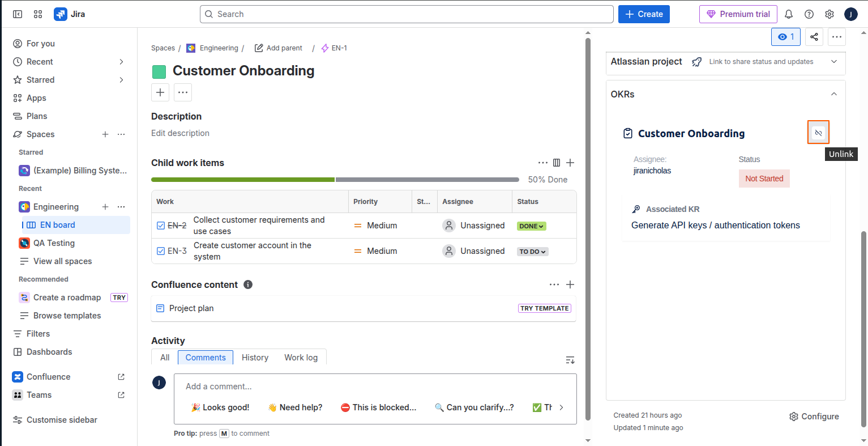
Task: Click the Create button
Action: point(644,14)
